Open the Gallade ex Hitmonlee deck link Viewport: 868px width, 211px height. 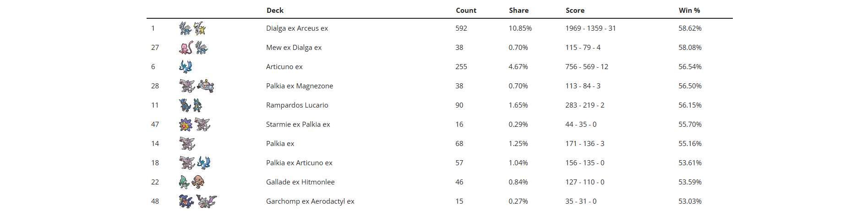click(x=300, y=182)
